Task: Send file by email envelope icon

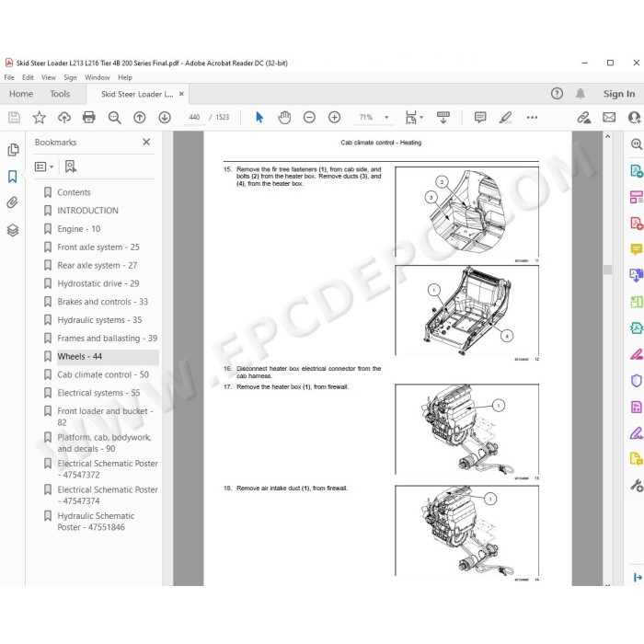Action: (x=609, y=118)
